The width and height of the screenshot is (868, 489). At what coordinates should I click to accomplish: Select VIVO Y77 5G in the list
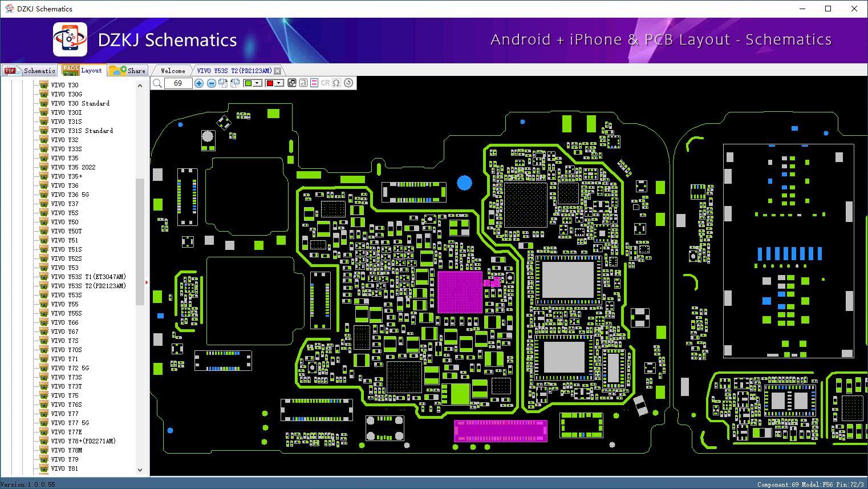70,423
